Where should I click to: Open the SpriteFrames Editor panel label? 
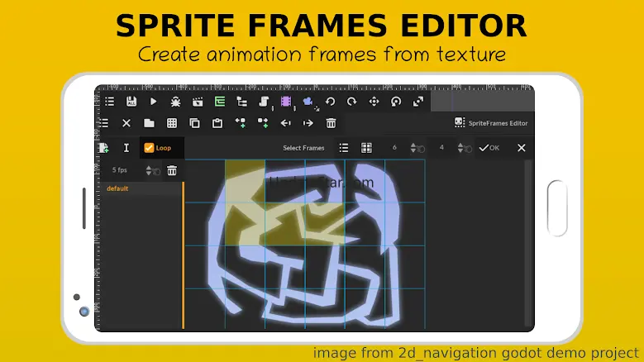[491, 122]
